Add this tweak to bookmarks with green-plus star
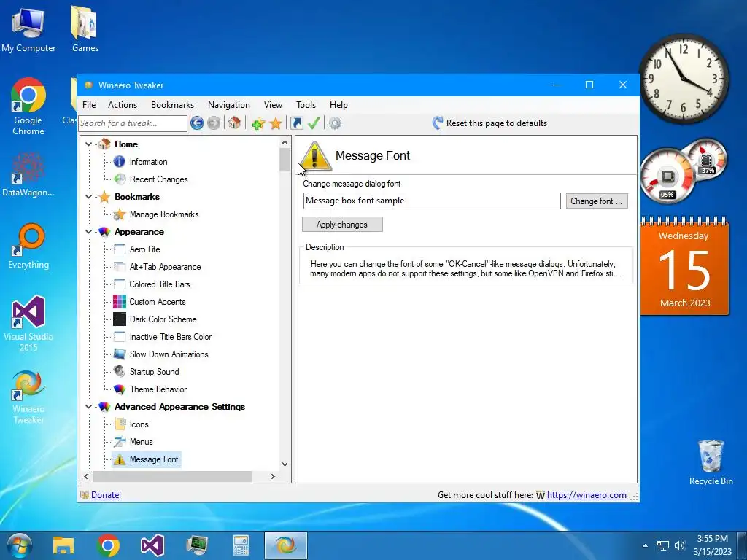 258,123
